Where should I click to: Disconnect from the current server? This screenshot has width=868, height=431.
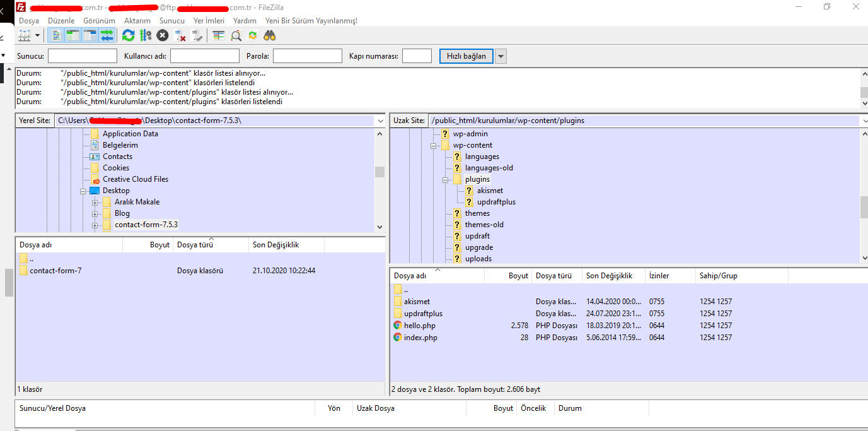pyautogui.click(x=180, y=35)
